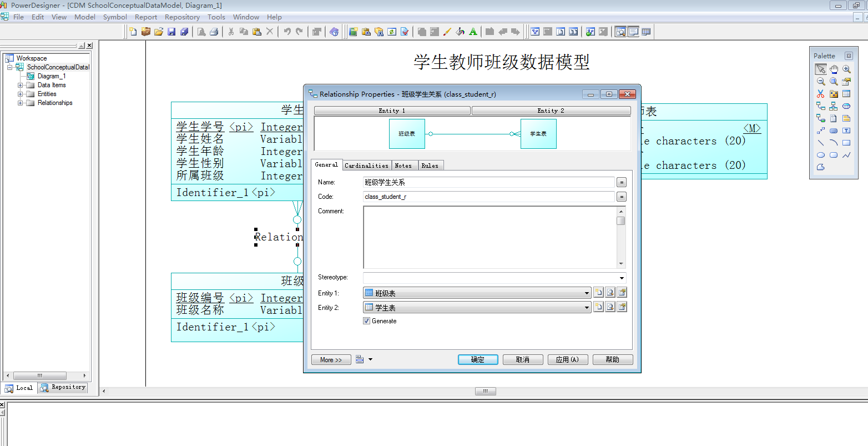The image size is (868, 446).
Task: Click the 应用(A) button
Action: 568,359
